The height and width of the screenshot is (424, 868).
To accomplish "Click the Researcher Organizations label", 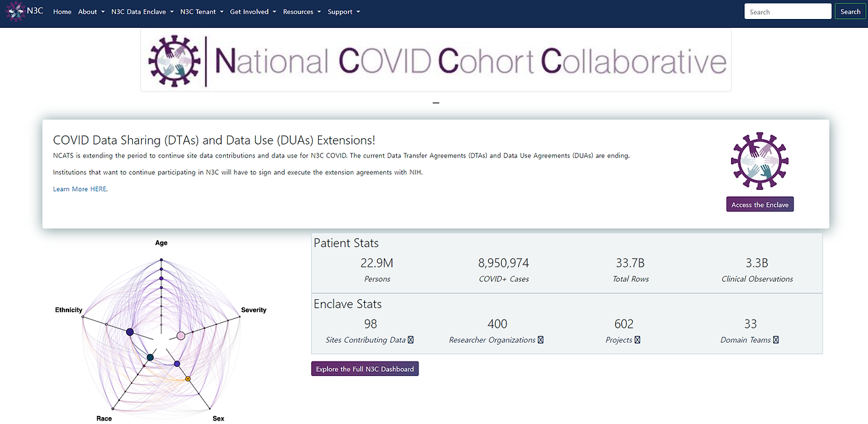I will click(x=492, y=340).
